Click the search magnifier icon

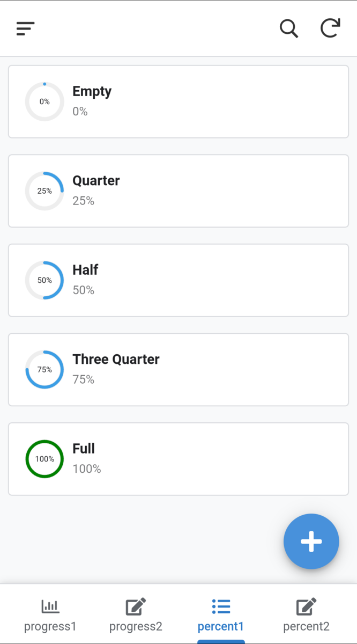coord(289,28)
